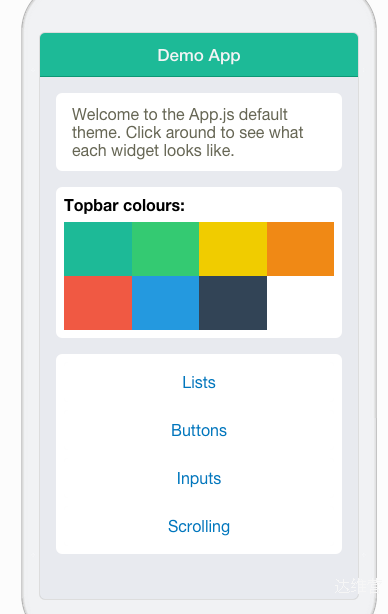This screenshot has width=388, height=614.
Task: Select the orange topbar colour swatch
Action: point(300,249)
